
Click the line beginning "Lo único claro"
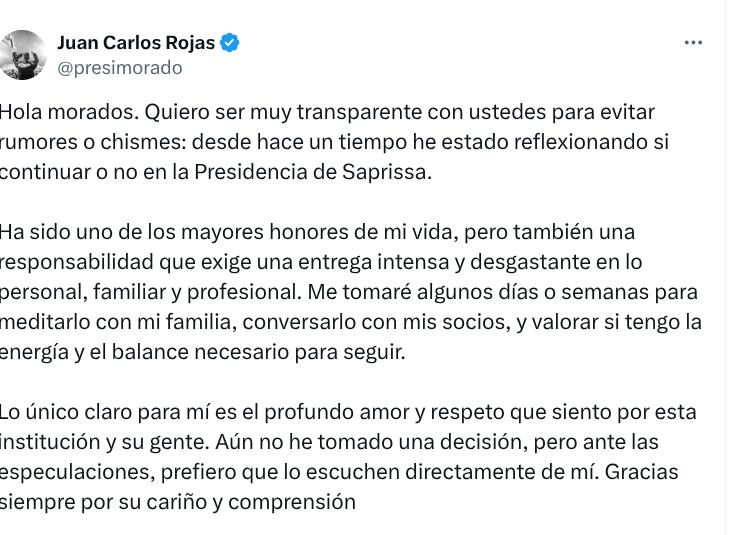click(348, 412)
